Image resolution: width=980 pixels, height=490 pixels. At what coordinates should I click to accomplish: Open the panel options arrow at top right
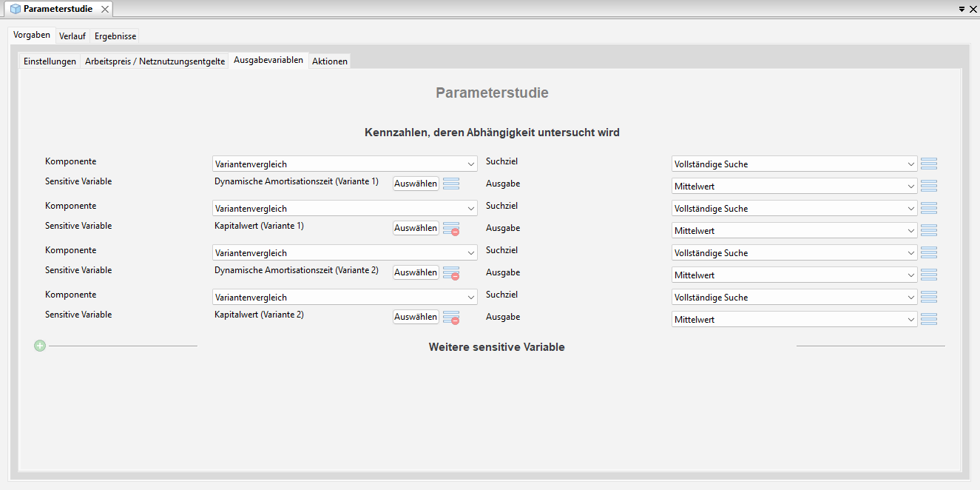[962, 9]
